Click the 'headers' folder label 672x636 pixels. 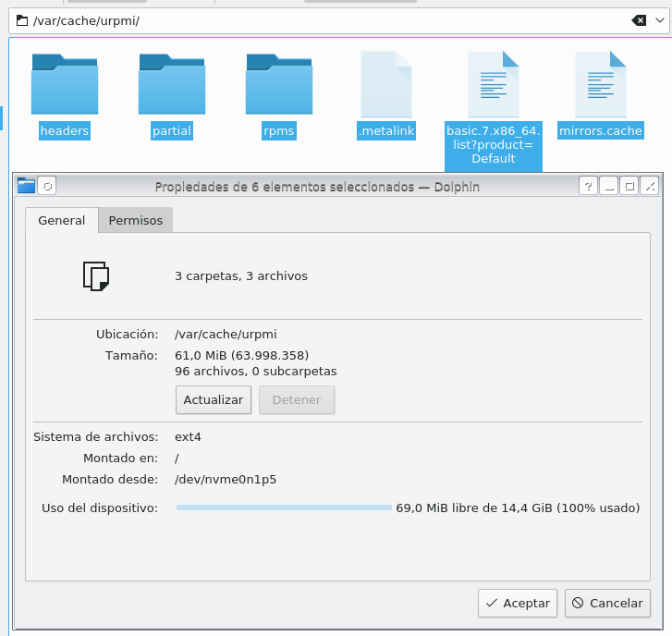[x=65, y=130]
